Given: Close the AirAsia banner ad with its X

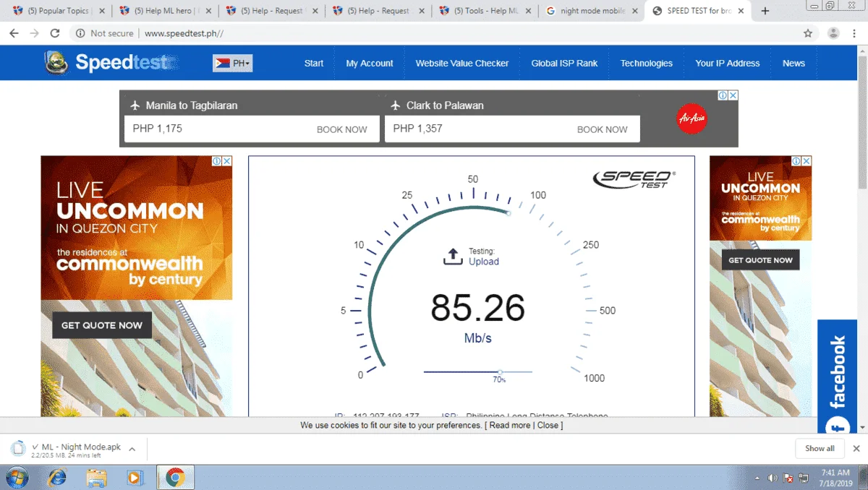Looking at the screenshot, I should coord(733,95).
